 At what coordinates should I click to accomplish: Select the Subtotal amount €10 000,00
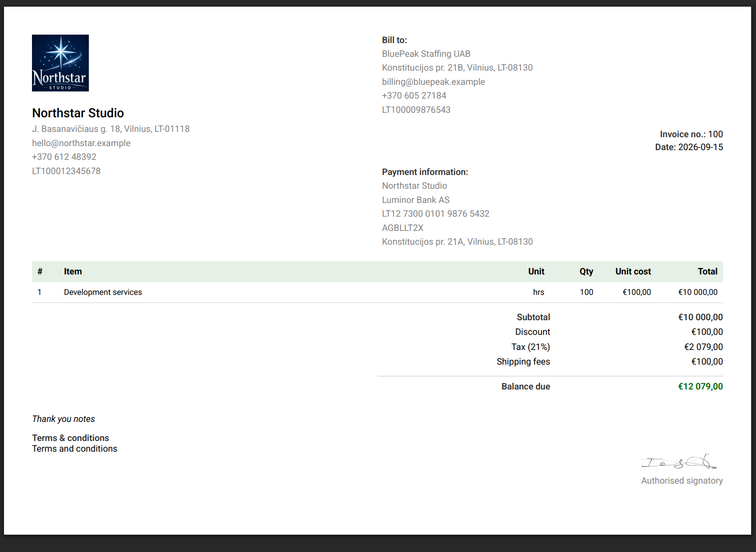point(700,317)
